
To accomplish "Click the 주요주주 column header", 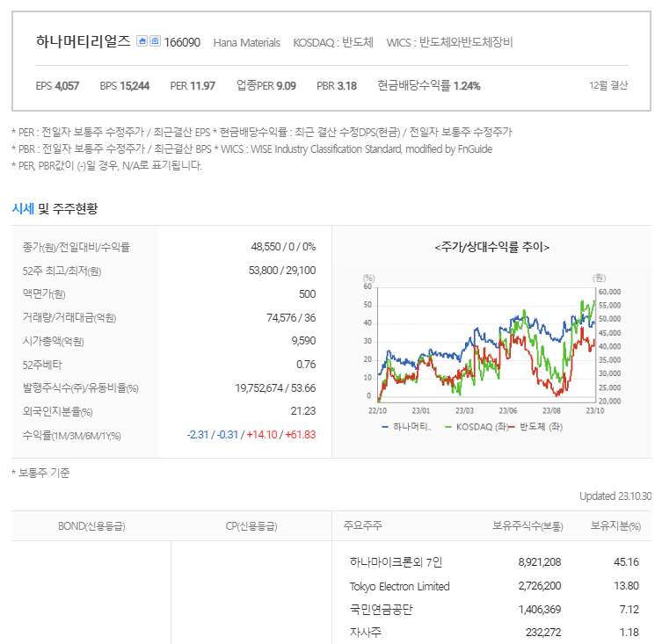I will (362, 525).
